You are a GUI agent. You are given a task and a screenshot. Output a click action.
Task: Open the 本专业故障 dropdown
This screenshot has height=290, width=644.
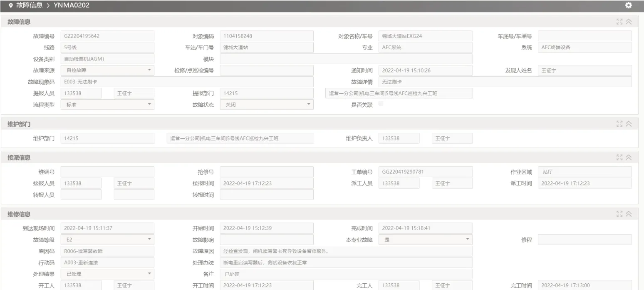[x=426, y=240]
